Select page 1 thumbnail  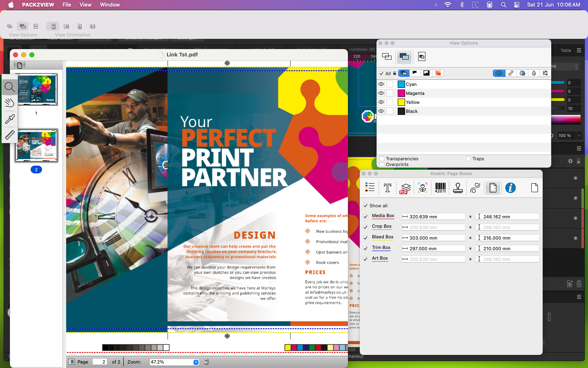(x=36, y=89)
